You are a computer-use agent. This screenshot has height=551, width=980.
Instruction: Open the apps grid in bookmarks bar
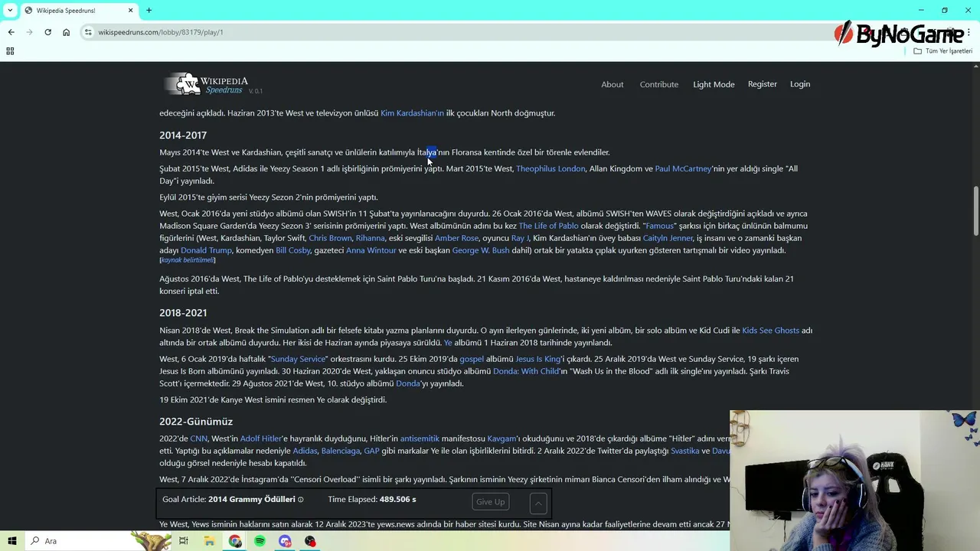point(10,51)
